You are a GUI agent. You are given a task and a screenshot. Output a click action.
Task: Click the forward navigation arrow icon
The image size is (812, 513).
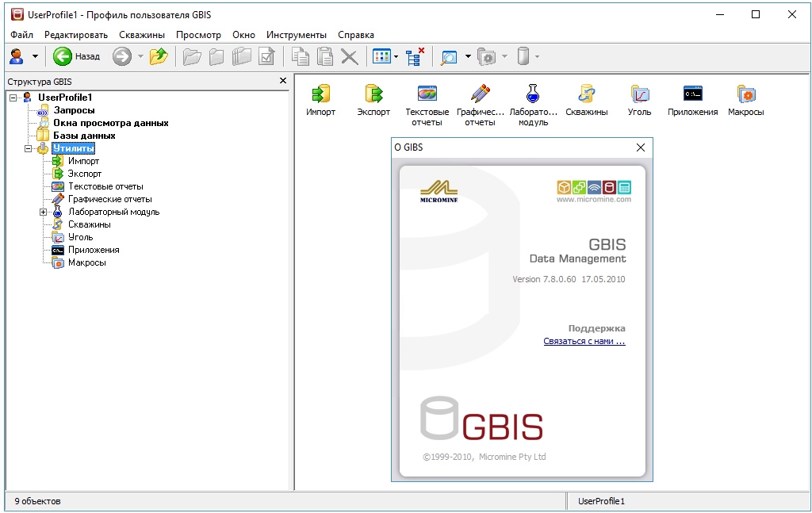122,56
